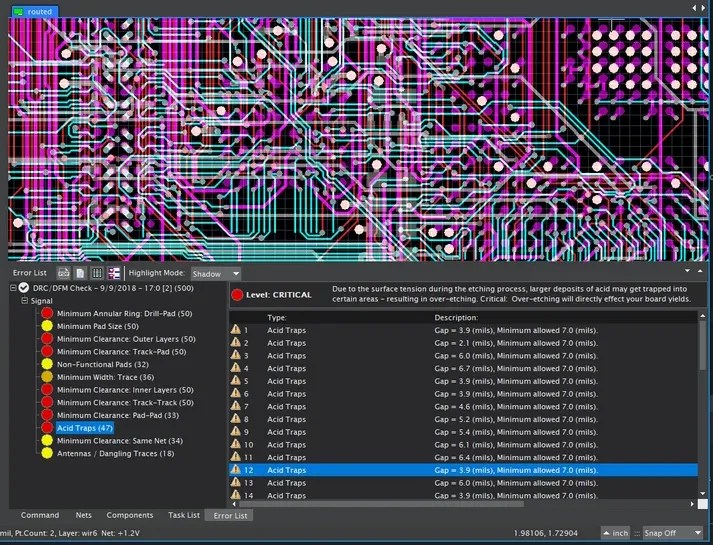
Task: Click the red icon for Minimum Annular Ring: Drill-Pad
Action: click(x=47, y=313)
